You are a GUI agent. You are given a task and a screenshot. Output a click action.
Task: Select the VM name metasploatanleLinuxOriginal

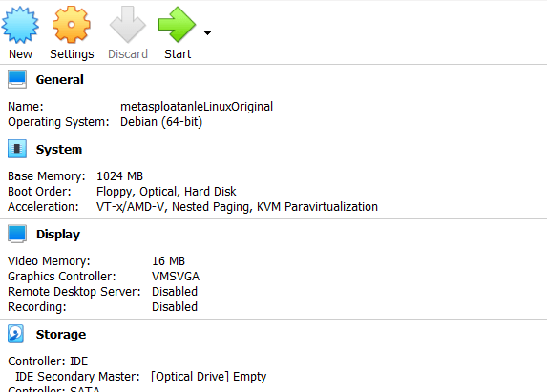coord(197,107)
